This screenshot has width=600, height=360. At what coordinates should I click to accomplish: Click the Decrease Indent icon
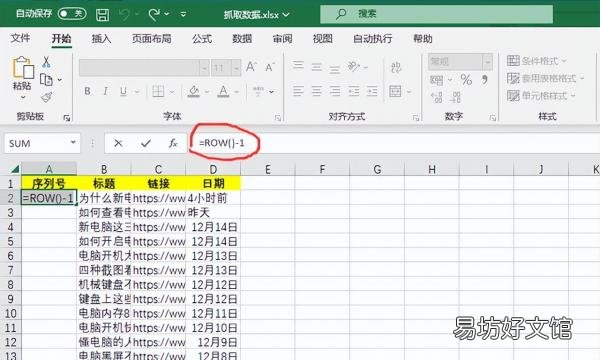tap(354, 91)
